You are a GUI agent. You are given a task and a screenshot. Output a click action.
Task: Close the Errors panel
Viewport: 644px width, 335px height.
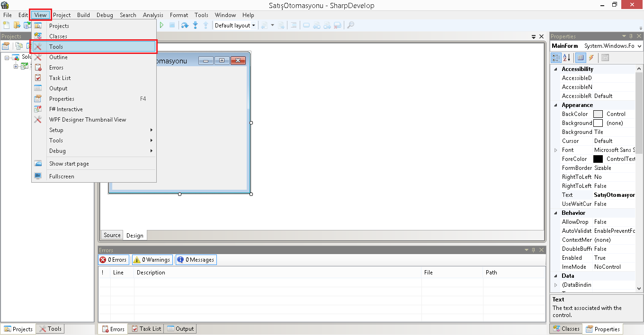(x=542, y=250)
